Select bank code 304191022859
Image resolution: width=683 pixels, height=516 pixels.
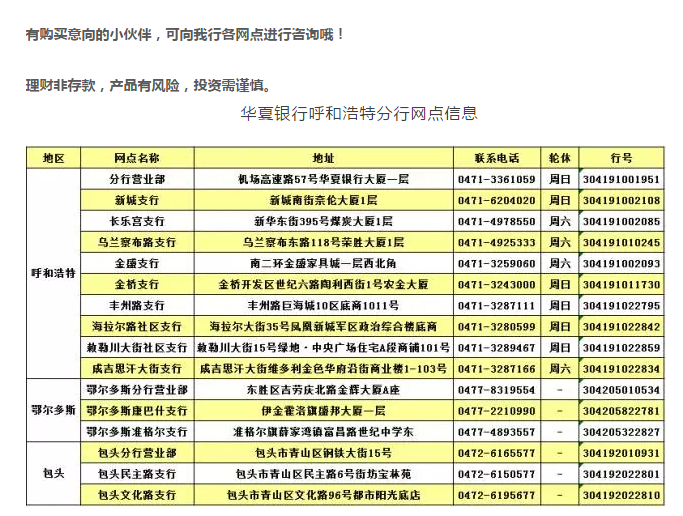[x=622, y=347]
